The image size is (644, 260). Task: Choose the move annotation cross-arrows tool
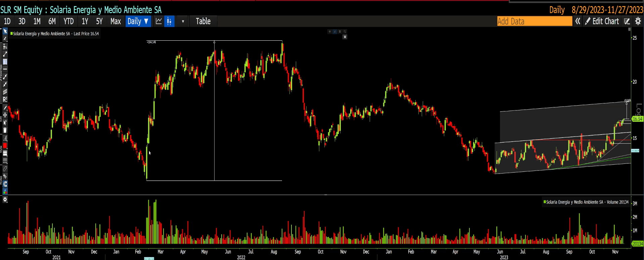pyautogui.click(x=5, y=115)
